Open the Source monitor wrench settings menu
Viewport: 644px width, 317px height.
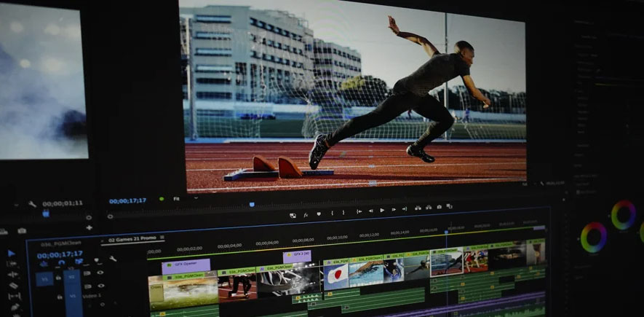click(32, 204)
